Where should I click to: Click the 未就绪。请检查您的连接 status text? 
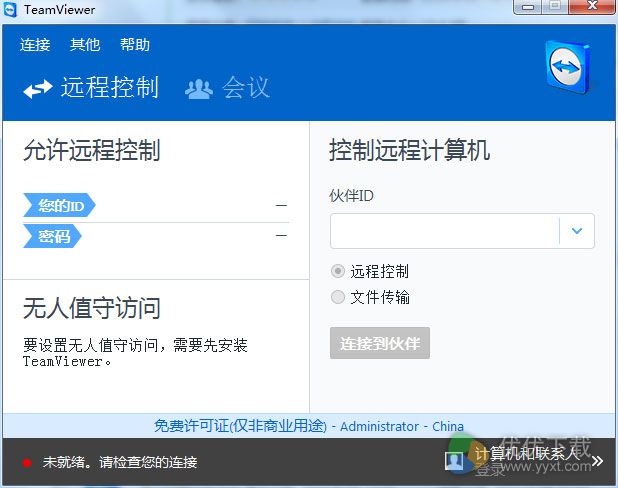tap(120, 462)
